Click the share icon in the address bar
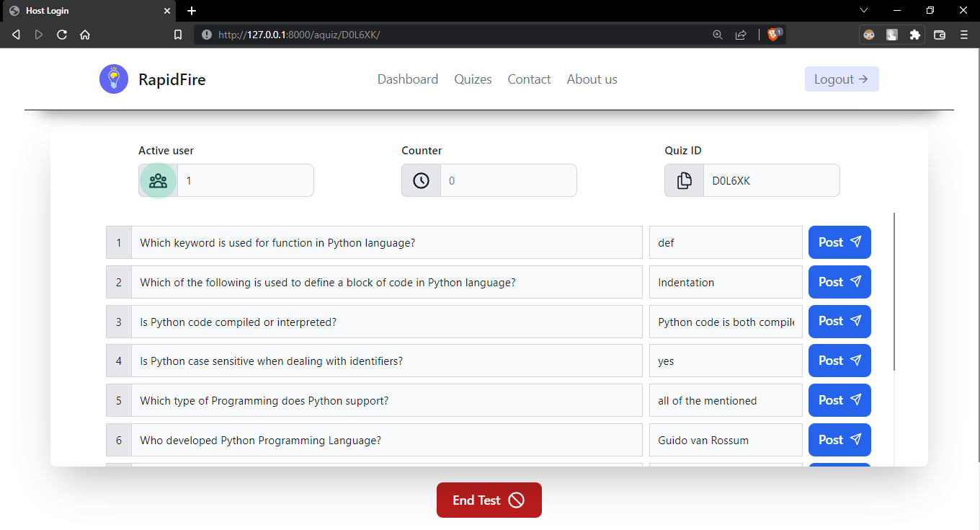Image resolution: width=980 pixels, height=530 pixels. click(x=741, y=34)
